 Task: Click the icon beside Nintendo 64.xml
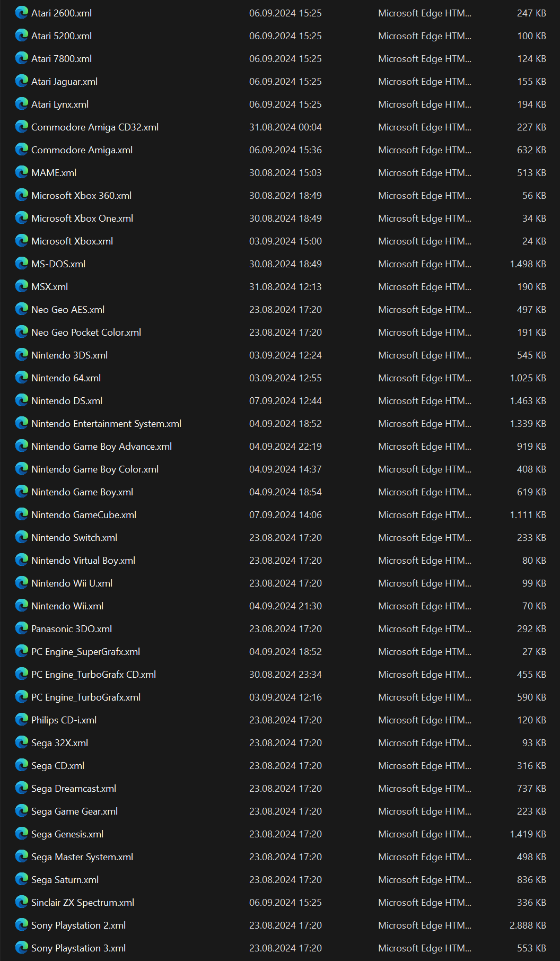point(22,378)
